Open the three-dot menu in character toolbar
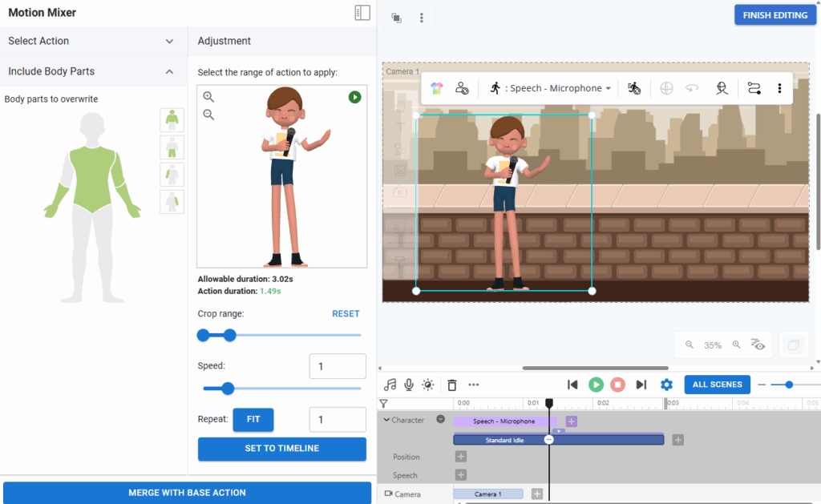The height and width of the screenshot is (504, 821). (x=779, y=88)
